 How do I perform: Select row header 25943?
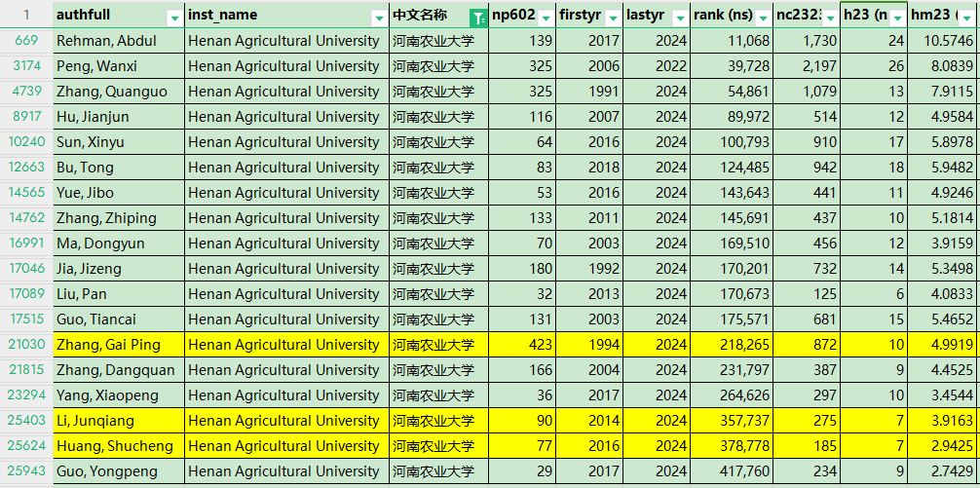click(x=26, y=471)
